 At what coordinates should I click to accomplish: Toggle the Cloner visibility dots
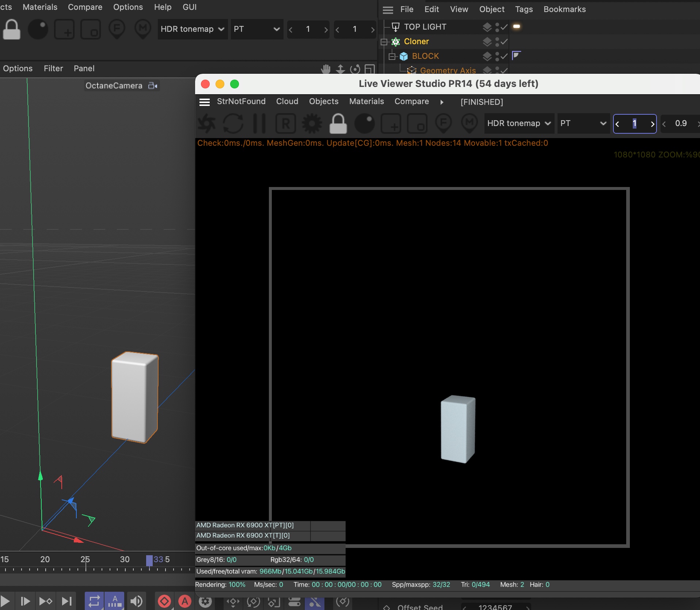coord(497,42)
